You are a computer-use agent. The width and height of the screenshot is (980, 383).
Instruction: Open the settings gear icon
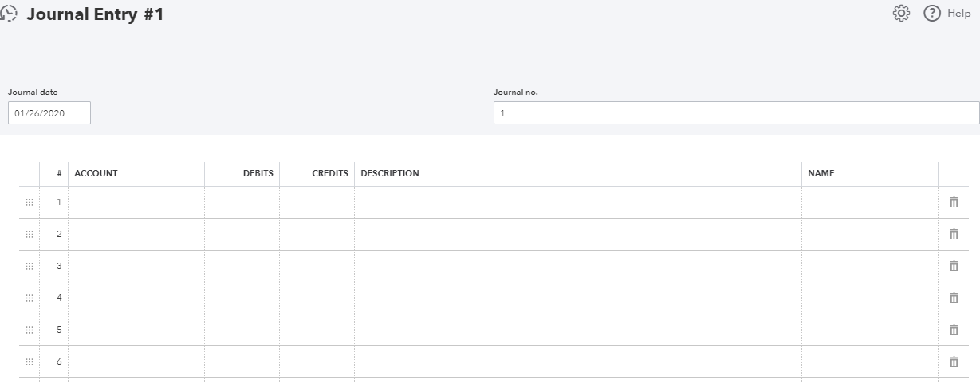(x=902, y=14)
